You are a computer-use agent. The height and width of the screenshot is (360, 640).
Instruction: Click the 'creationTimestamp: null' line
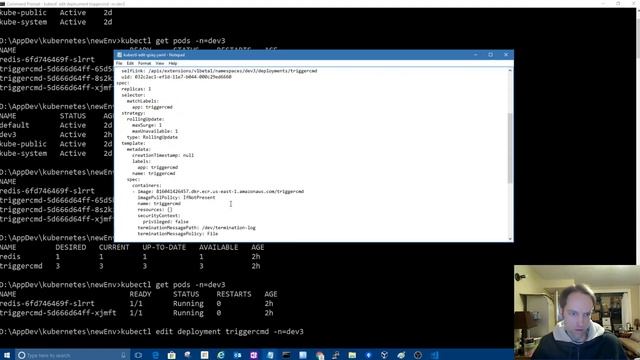click(x=163, y=156)
